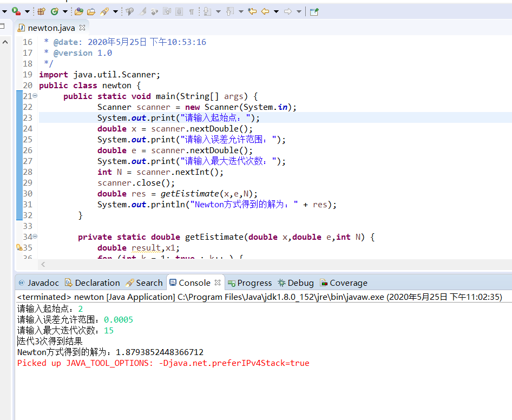Switch to the Progress tab
Screen dimensions: 512x420
point(250,283)
